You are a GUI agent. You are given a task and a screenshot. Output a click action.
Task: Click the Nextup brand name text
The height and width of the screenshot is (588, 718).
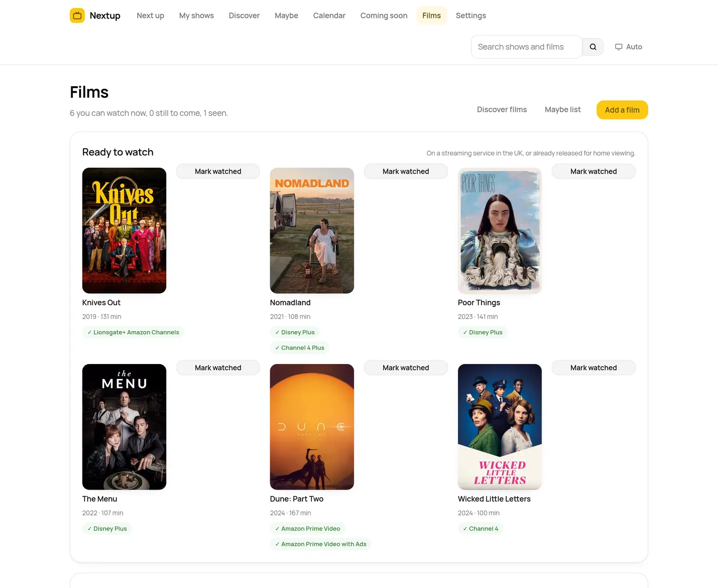[x=105, y=15]
